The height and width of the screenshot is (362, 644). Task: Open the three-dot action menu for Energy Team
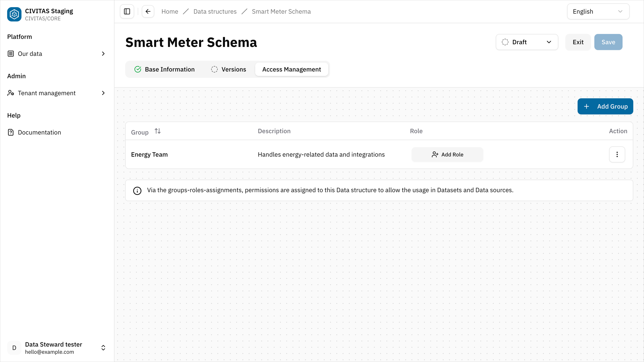617,154
